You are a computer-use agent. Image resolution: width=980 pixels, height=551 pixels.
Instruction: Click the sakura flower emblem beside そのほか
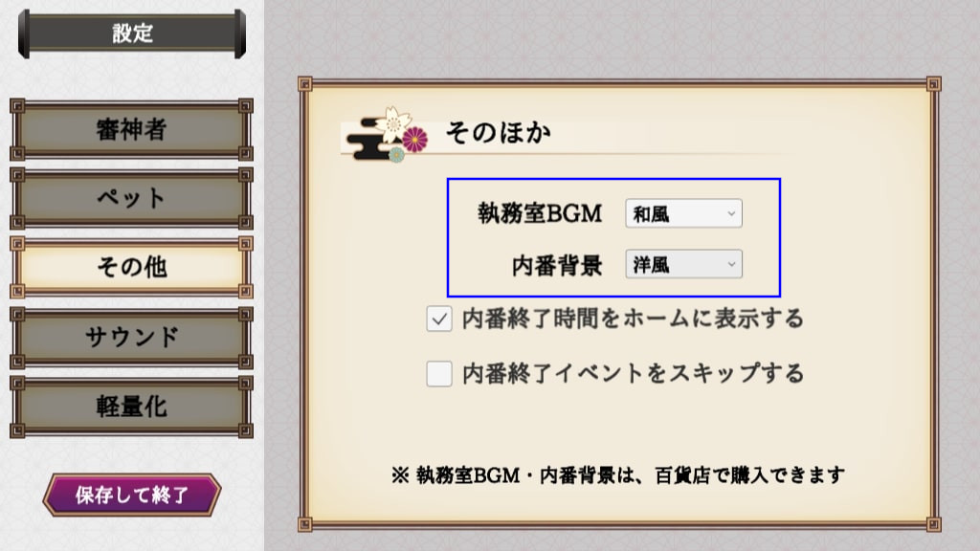click(393, 124)
